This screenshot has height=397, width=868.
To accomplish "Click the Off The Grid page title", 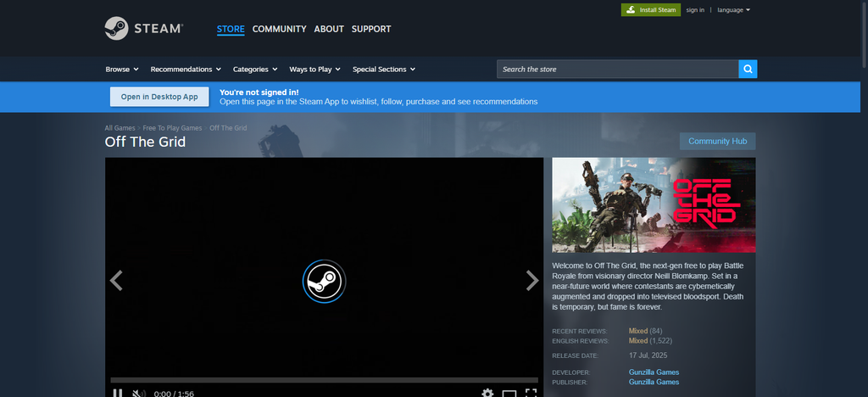I will click(145, 142).
